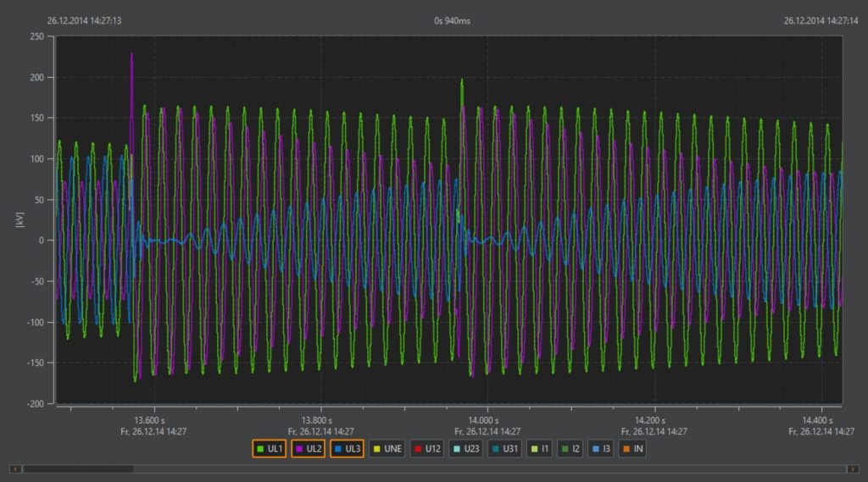Screen dimensions: 868x482
Task: Turn on the U23 channel
Action: tap(467, 448)
